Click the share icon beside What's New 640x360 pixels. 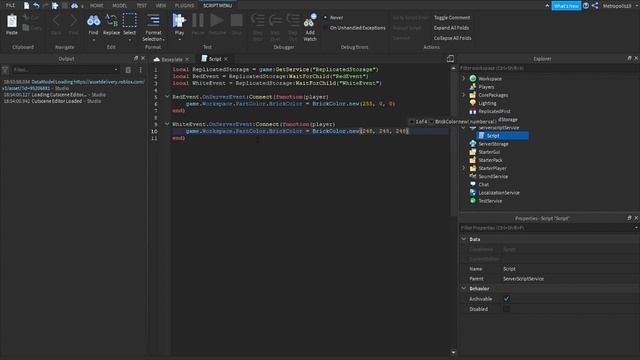point(595,6)
